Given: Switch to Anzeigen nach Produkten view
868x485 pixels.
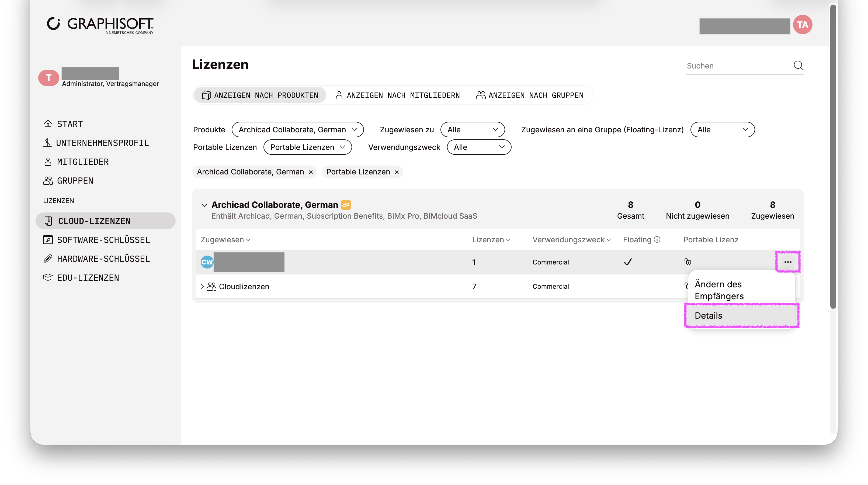Looking at the screenshot, I should click(260, 95).
